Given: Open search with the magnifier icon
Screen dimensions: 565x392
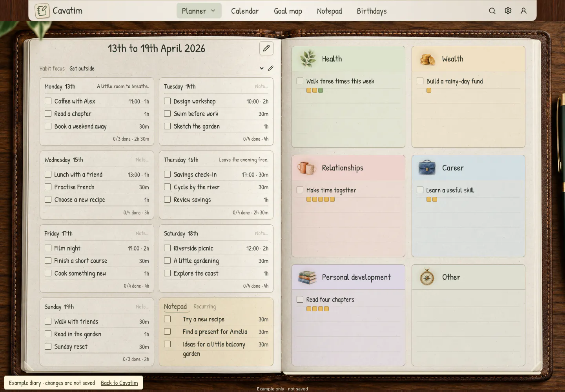Looking at the screenshot, I should (x=492, y=11).
